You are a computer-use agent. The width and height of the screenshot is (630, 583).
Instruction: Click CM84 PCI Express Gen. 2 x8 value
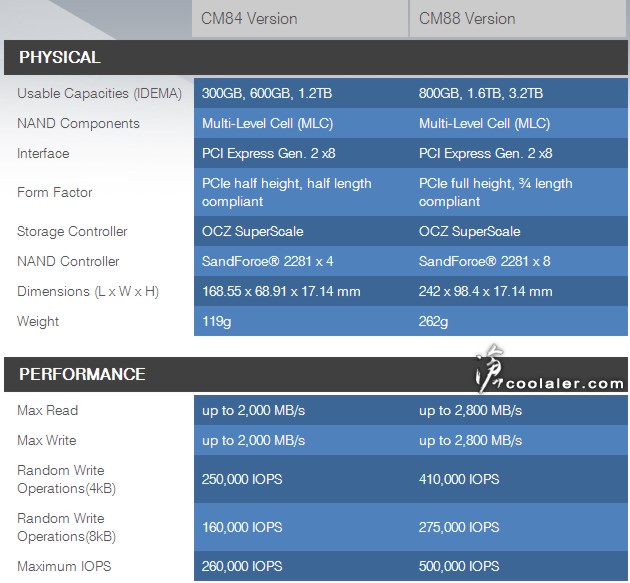(x=268, y=153)
